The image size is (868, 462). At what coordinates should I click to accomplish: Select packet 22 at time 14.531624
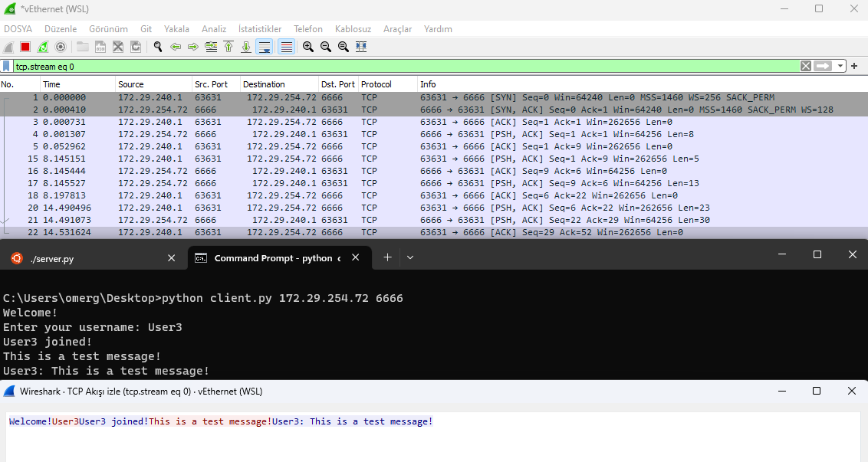tap(434, 232)
